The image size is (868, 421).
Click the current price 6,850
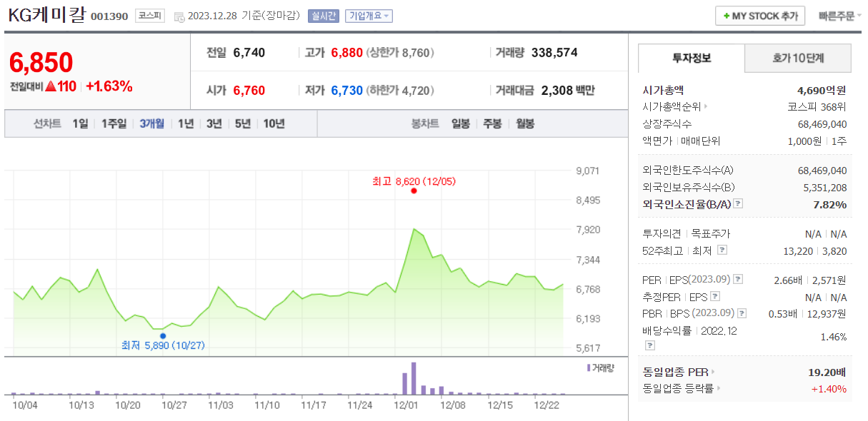point(41,63)
